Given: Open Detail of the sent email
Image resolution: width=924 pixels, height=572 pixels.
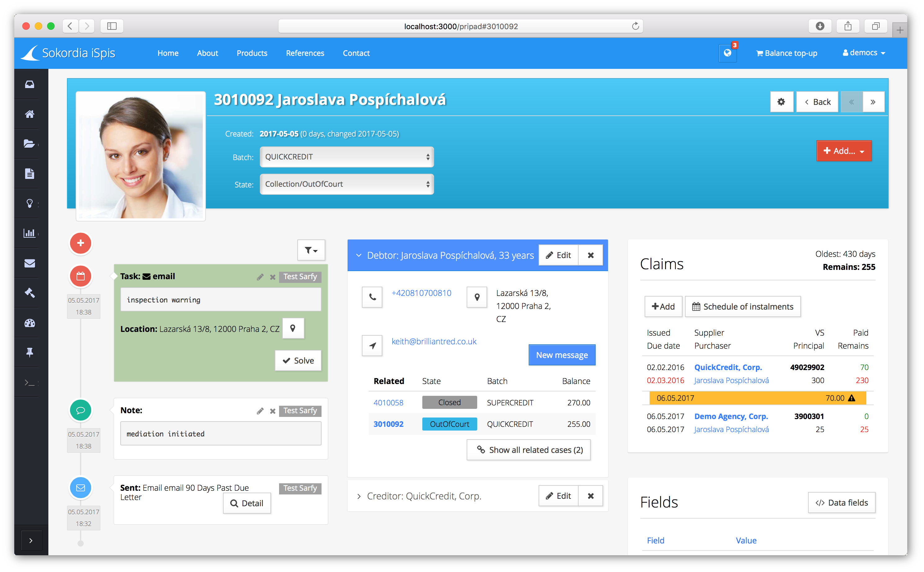Looking at the screenshot, I should click(x=247, y=503).
